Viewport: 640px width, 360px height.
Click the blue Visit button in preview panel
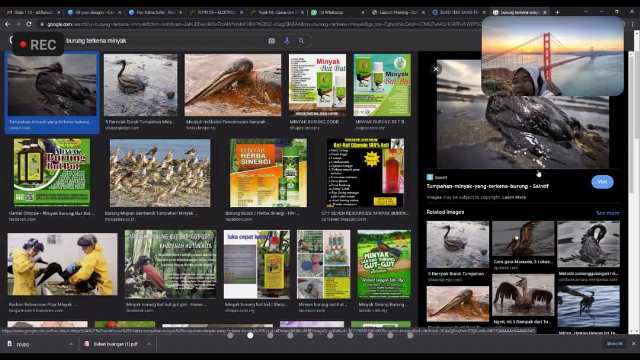pyautogui.click(x=602, y=182)
